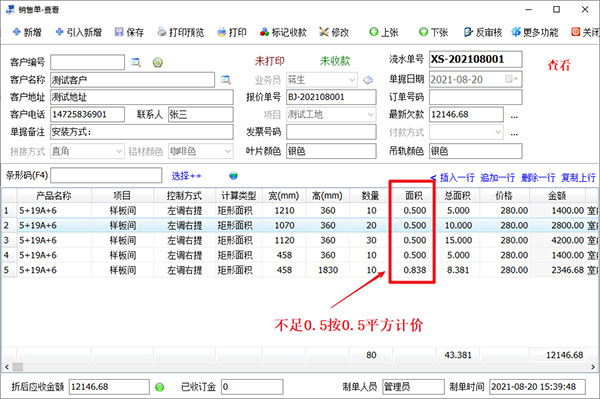Image resolution: width=600 pixels, height=399 pixels.
Task: Click the green round icon beside 客户编号
Action: (x=158, y=62)
